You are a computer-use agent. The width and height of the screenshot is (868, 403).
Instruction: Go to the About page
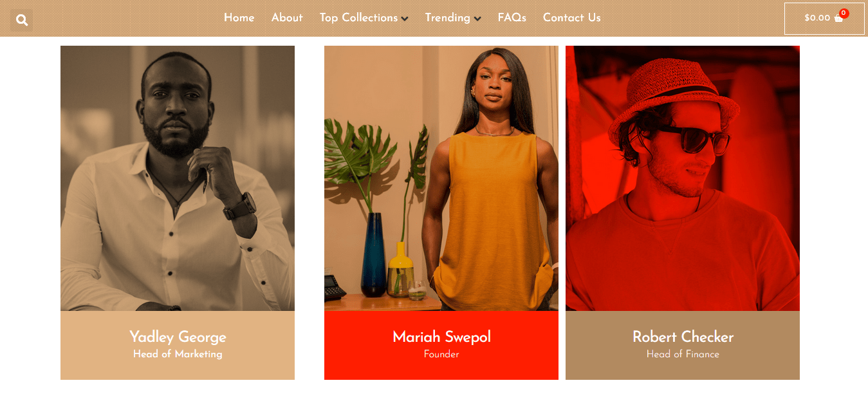[x=287, y=18]
